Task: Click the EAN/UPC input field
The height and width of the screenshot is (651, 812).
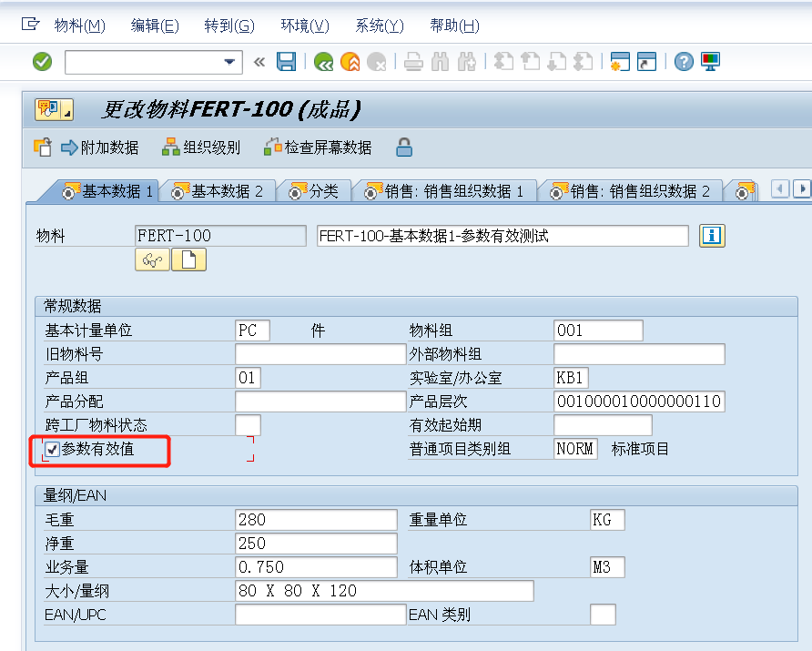Action: (x=320, y=615)
